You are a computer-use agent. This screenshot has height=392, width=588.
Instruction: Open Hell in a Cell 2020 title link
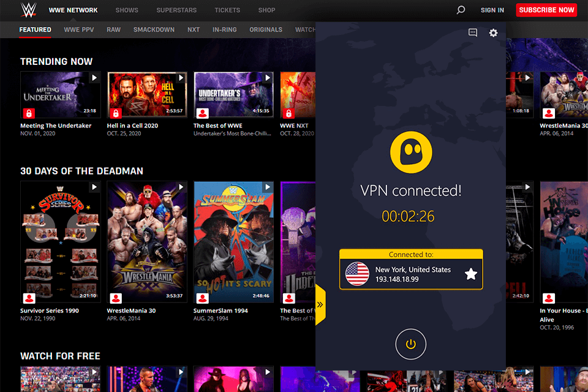132,126
